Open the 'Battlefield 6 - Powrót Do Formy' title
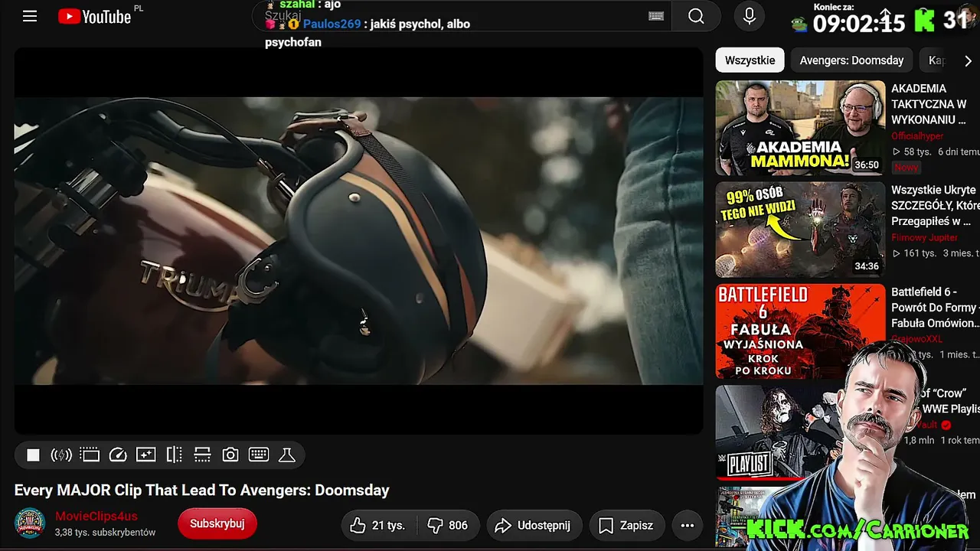The height and width of the screenshot is (551, 980). point(935,308)
